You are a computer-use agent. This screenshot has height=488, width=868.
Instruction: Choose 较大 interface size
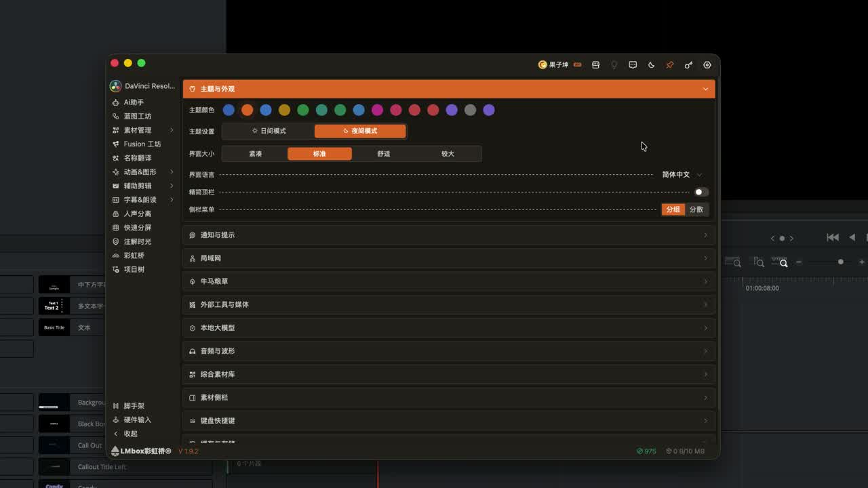448,154
